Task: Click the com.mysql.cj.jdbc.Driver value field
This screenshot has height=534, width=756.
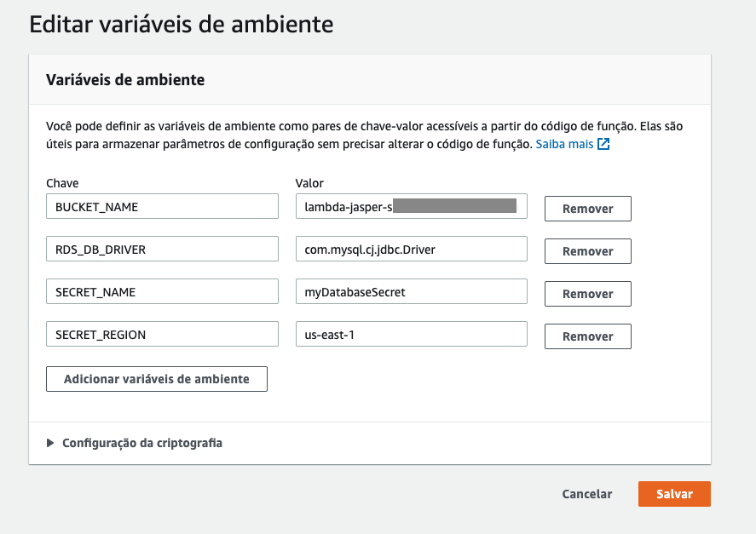Action: click(x=411, y=249)
